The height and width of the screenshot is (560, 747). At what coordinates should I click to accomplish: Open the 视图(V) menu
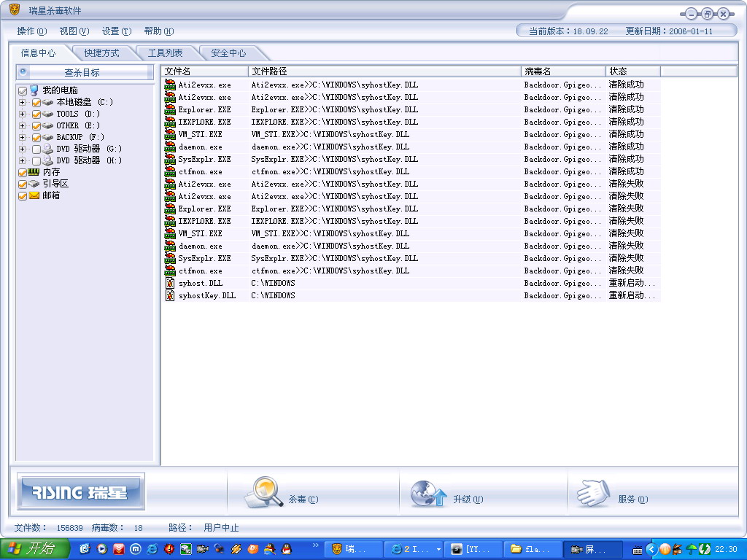point(74,31)
